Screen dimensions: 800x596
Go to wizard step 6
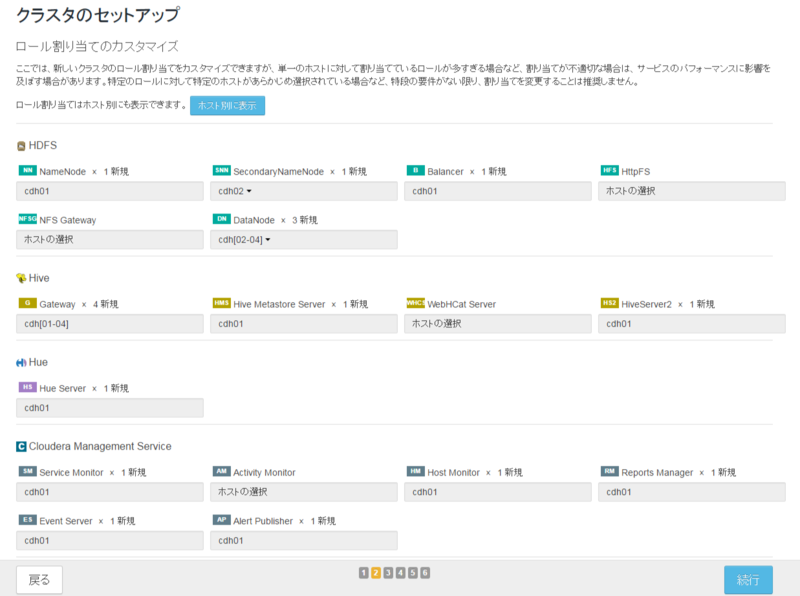(x=425, y=573)
